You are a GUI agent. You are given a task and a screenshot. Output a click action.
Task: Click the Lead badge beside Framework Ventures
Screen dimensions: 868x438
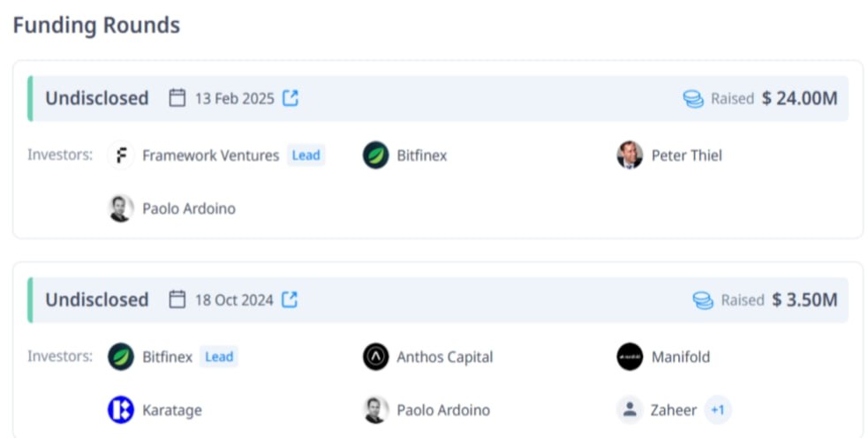coord(306,155)
